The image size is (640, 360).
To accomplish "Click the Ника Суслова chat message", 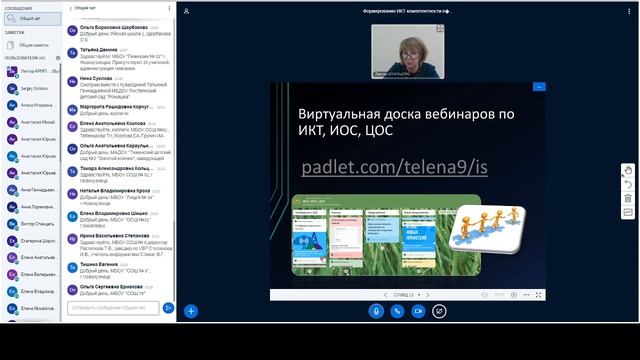I will [x=119, y=87].
